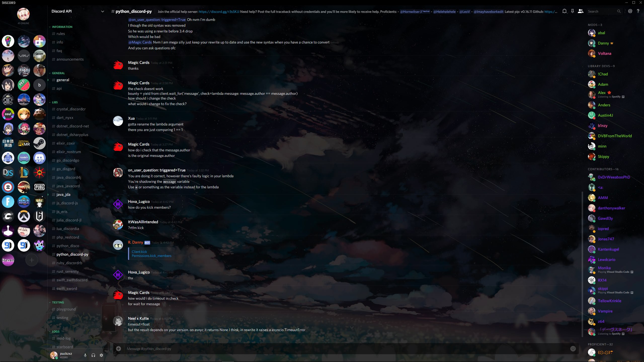Screen dimensions: 644x362
Task: Click the discord.gg help server link
Action: coord(219,12)
